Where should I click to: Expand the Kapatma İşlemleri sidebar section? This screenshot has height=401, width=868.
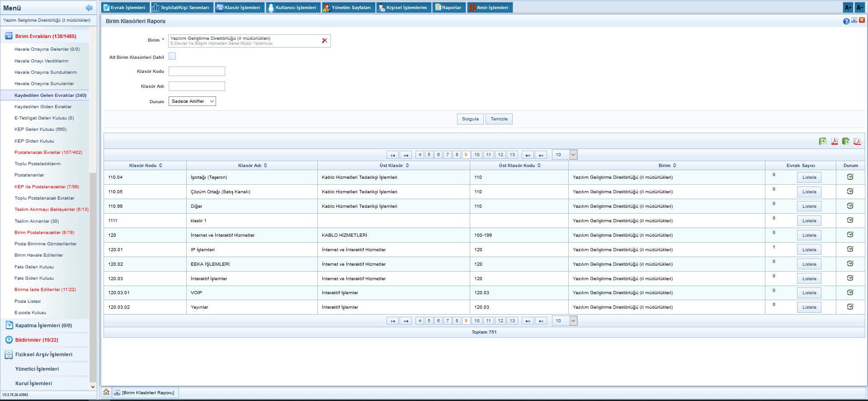tap(43, 325)
